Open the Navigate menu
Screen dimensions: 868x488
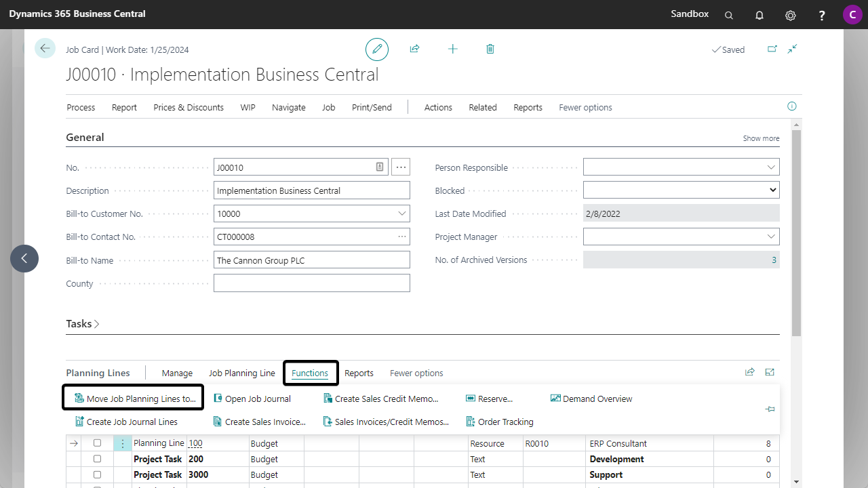[288, 107]
